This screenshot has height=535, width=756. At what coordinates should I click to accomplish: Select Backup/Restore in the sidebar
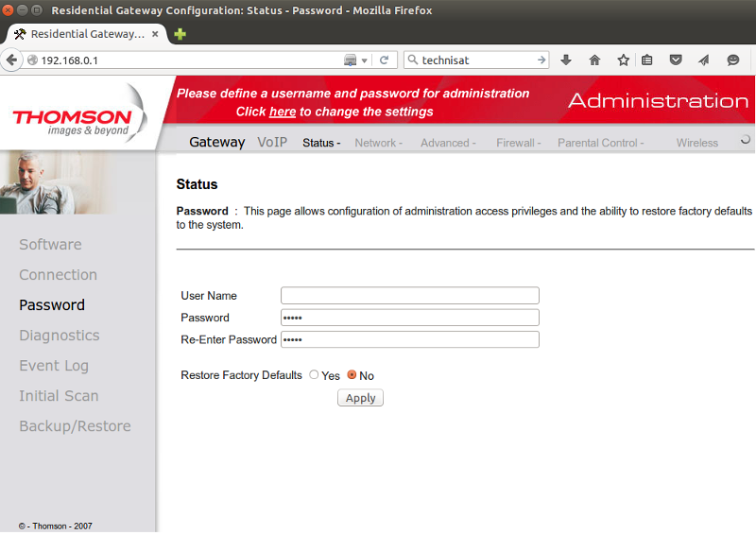tap(75, 426)
